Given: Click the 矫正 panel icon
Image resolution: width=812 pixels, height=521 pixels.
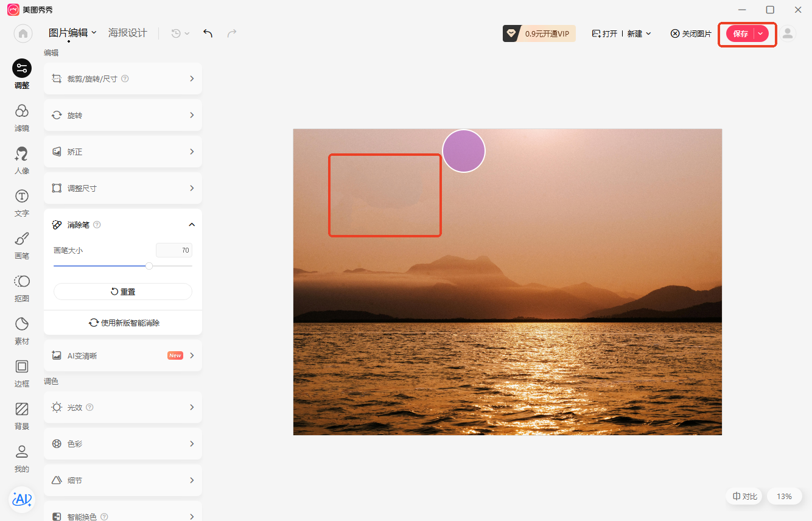Looking at the screenshot, I should tap(57, 152).
